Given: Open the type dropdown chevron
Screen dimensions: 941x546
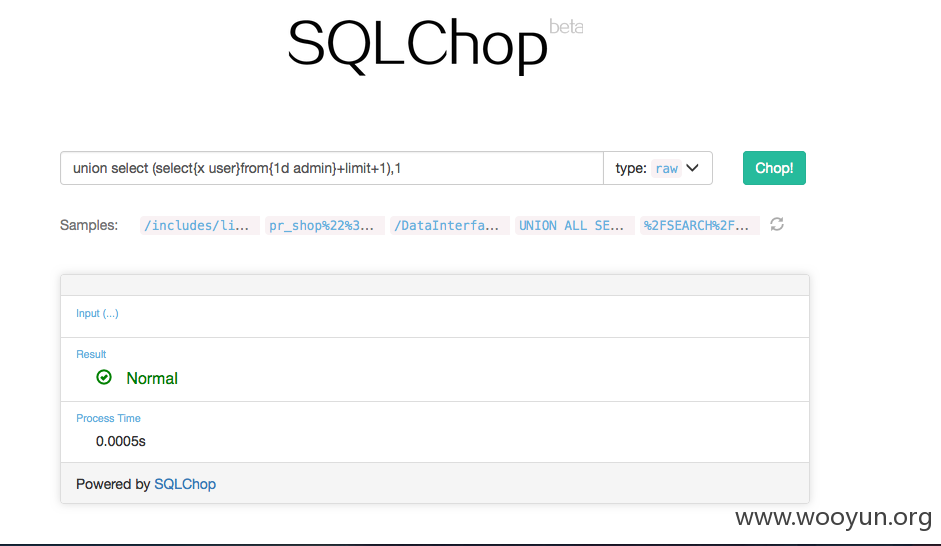Looking at the screenshot, I should (693, 168).
